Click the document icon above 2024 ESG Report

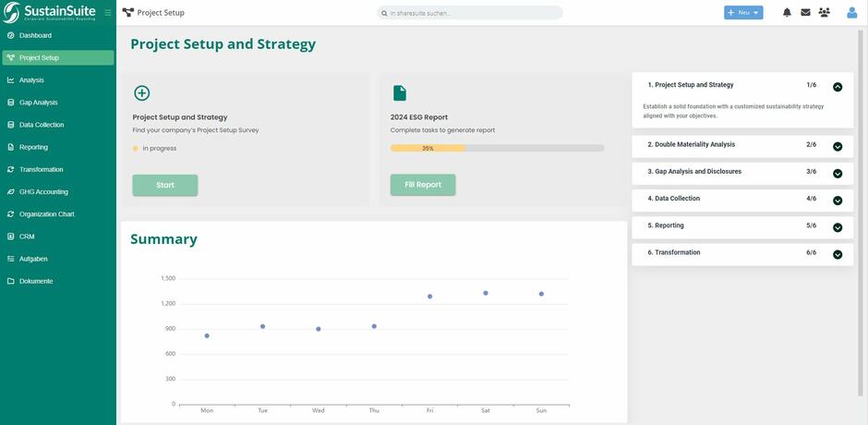pos(400,93)
